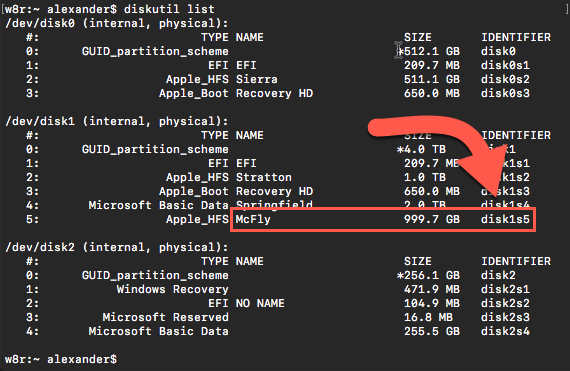570x371 pixels.
Task: Click the '511.1 GB' size value
Action: click(x=432, y=79)
